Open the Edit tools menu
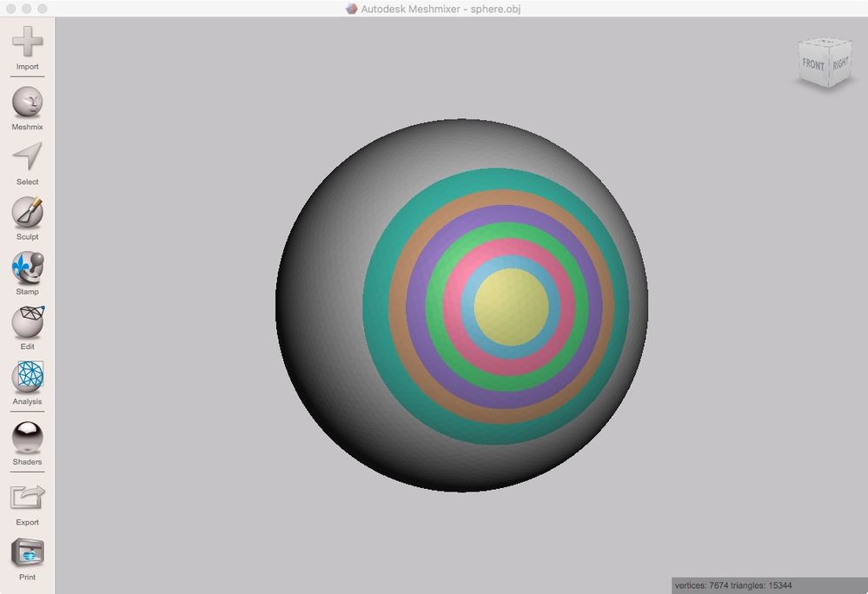868x594 pixels. [x=27, y=328]
